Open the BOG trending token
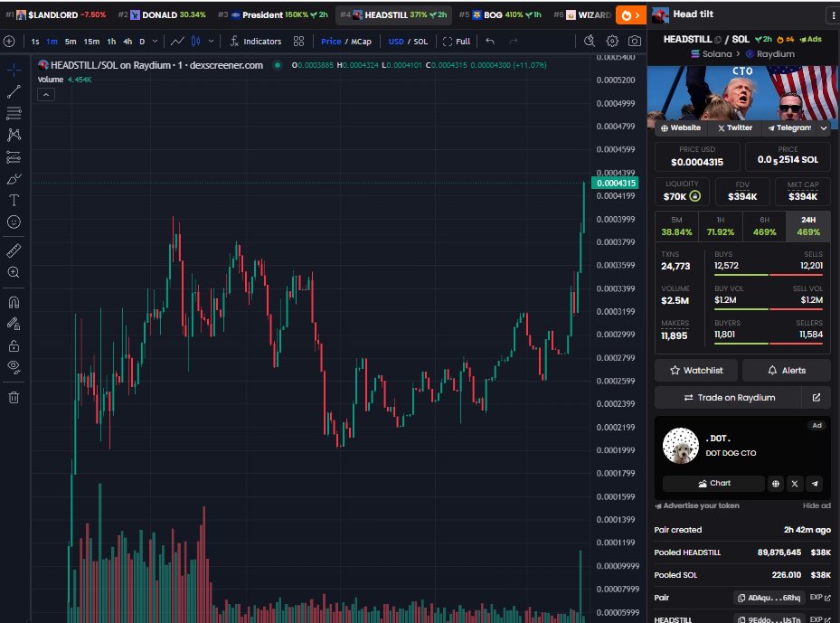 [501, 15]
